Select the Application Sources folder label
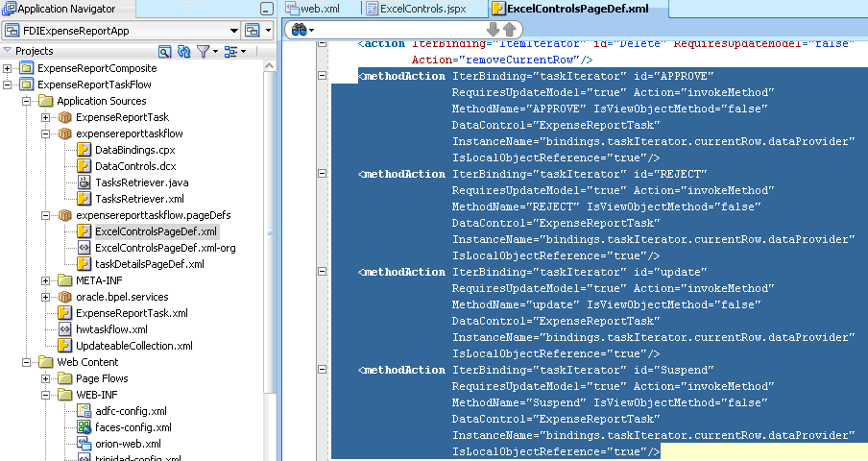The image size is (868, 461). [x=102, y=101]
